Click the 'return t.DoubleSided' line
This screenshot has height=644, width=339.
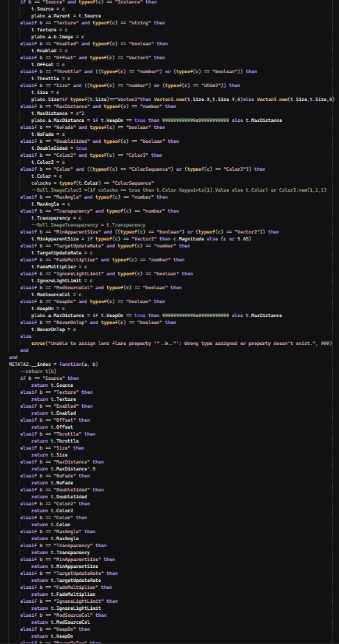59,496
